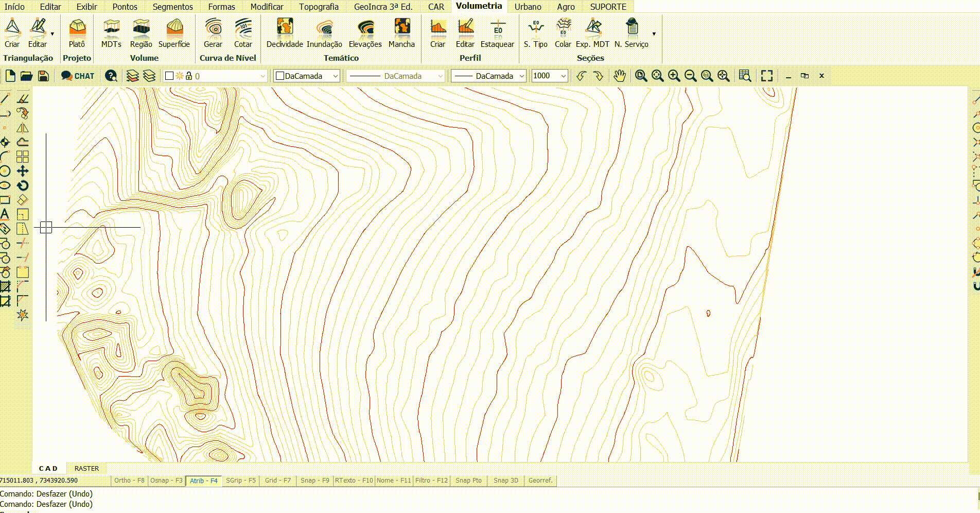The width and height of the screenshot is (980, 513).
Task: Open the CHAT button
Action: tap(78, 76)
